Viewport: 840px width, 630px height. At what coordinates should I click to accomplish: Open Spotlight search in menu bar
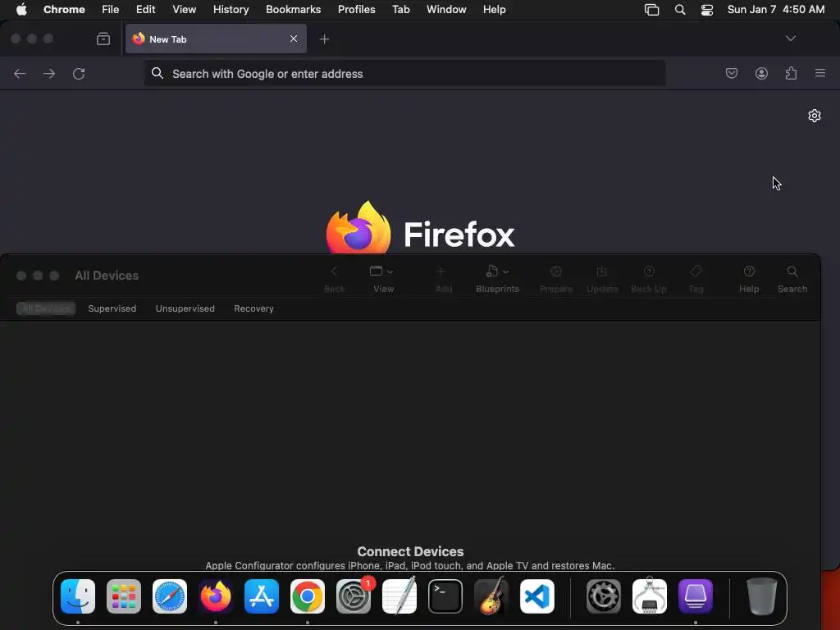pyautogui.click(x=680, y=10)
